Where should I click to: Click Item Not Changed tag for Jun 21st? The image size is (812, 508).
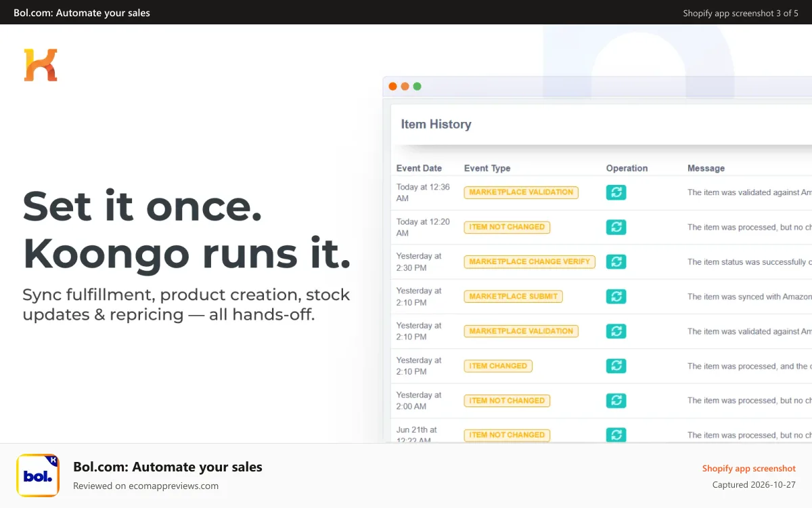click(x=507, y=435)
